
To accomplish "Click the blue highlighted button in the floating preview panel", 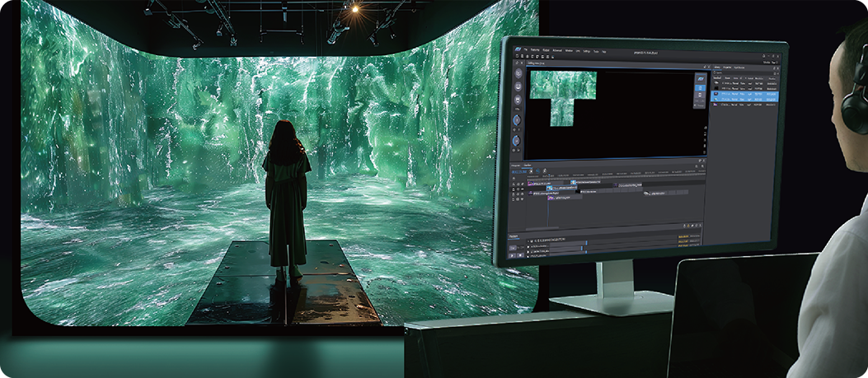I will (701, 88).
